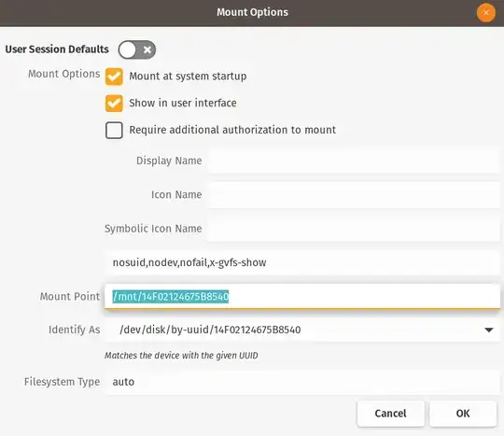Uncheck Mount at system startup checkbox

pos(114,77)
